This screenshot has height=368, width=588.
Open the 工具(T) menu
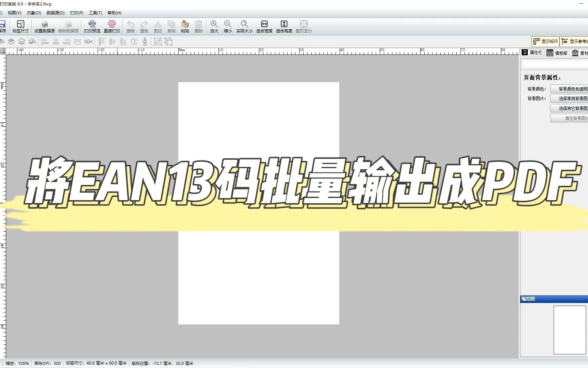[95, 13]
